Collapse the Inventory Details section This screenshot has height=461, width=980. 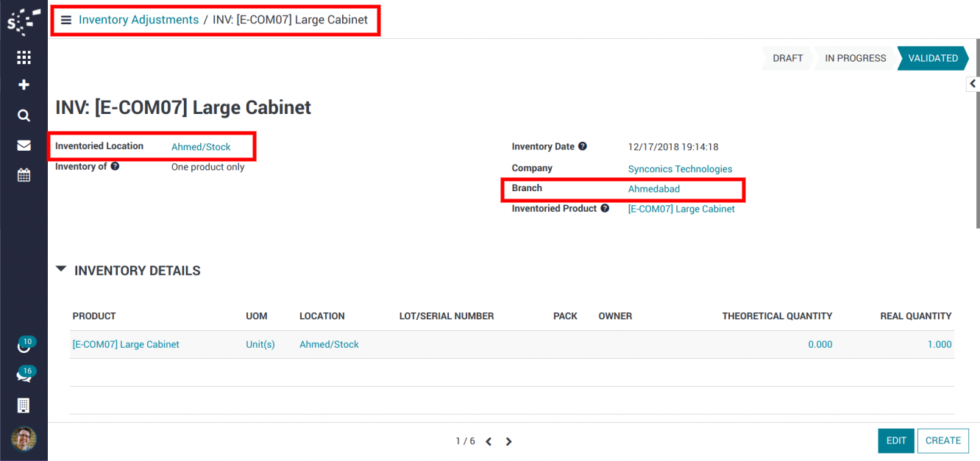coord(61,270)
